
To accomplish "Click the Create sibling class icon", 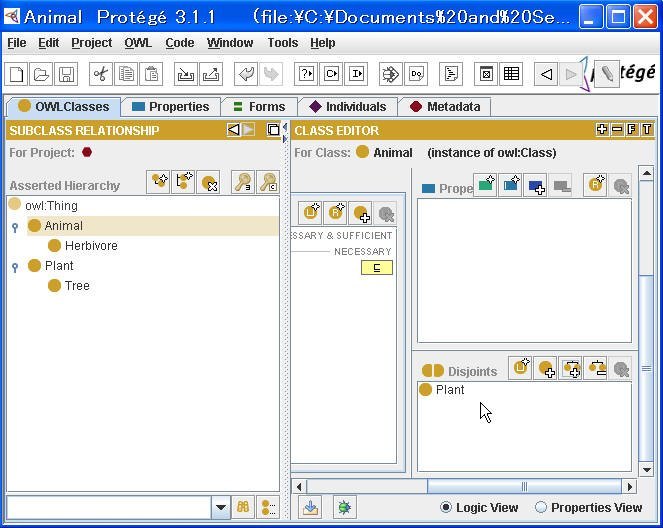I will tap(183, 182).
